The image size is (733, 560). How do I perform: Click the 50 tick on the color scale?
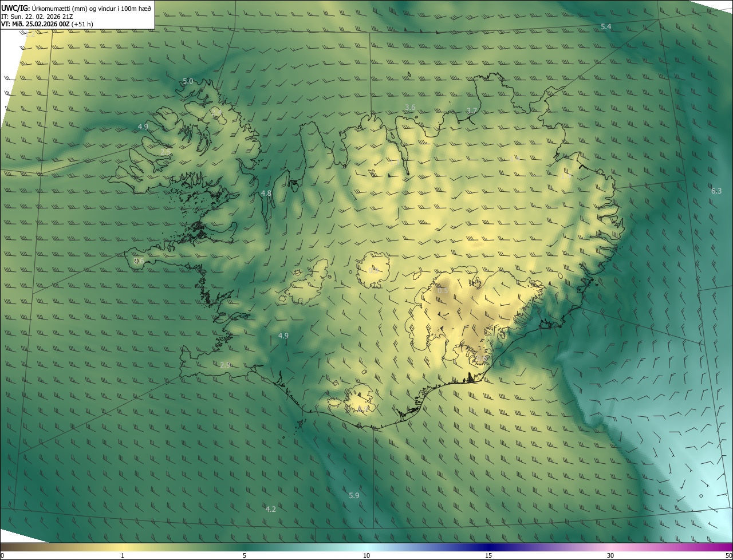pos(728,555)
